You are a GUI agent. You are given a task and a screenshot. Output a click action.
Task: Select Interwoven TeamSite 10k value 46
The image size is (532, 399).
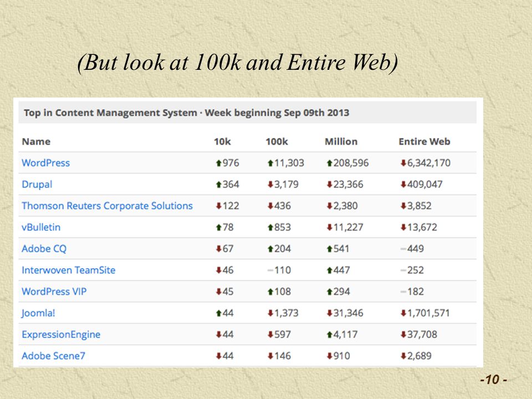click(228, 270)
